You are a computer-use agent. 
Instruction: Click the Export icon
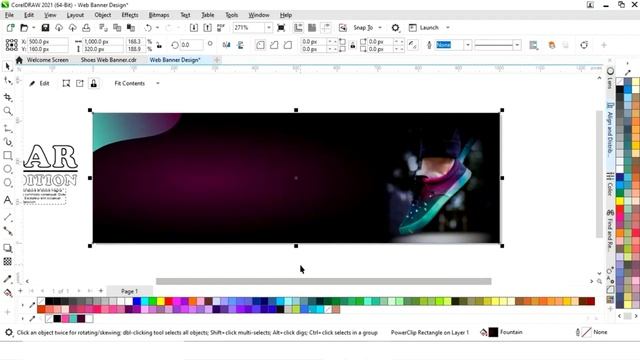pos(207,28)
